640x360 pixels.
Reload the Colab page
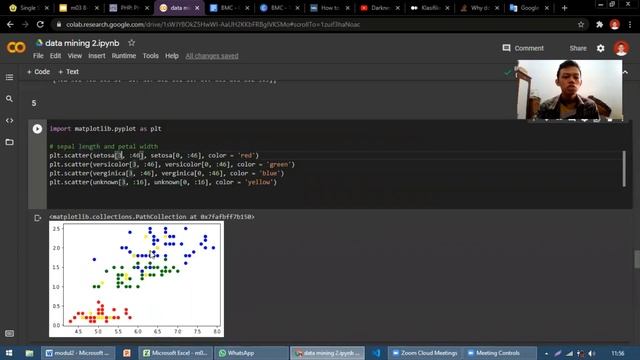pyautogui.click(x=40, y=24)
